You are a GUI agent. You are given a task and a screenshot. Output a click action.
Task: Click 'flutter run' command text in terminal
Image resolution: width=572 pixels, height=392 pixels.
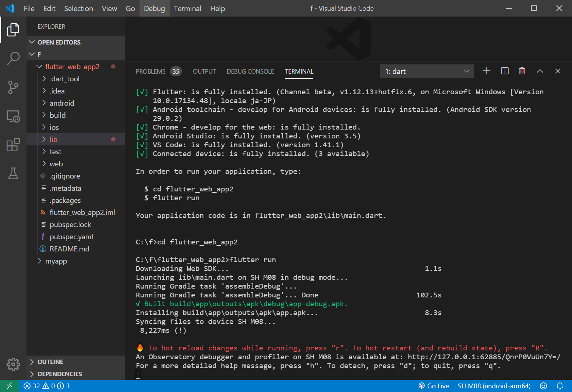click(253, 259)
